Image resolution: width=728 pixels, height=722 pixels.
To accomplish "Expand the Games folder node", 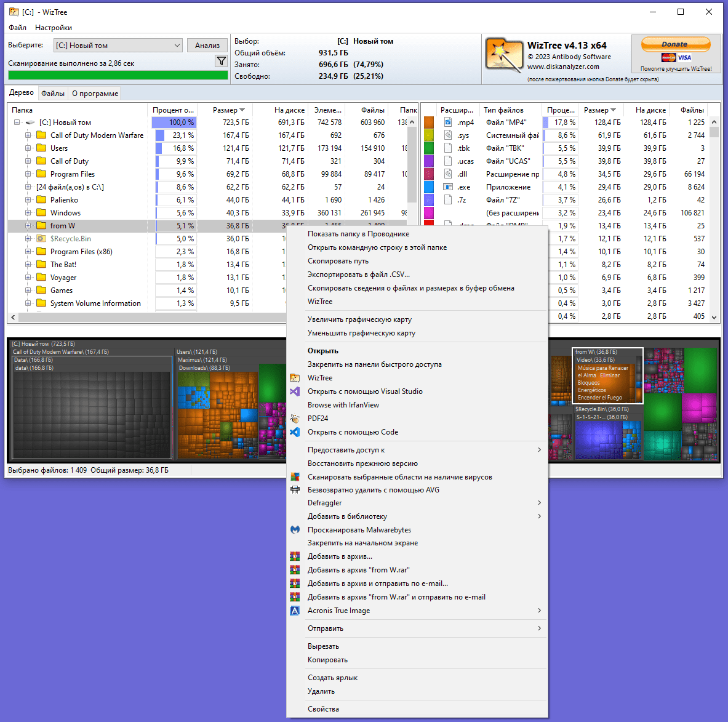I will (28, 290).
